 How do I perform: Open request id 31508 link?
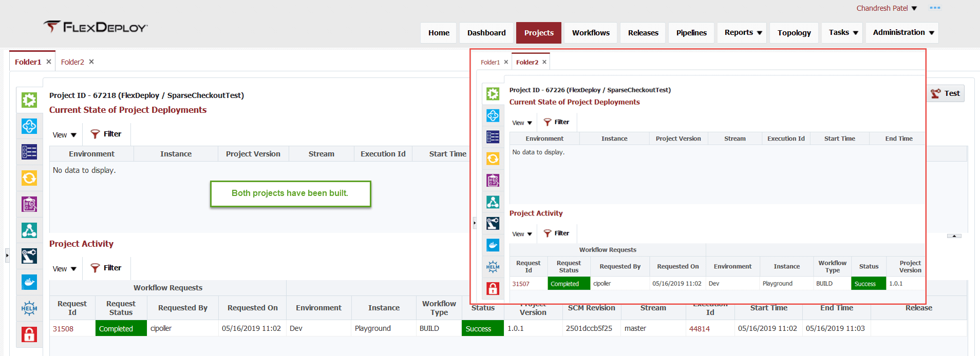(63, 329)
